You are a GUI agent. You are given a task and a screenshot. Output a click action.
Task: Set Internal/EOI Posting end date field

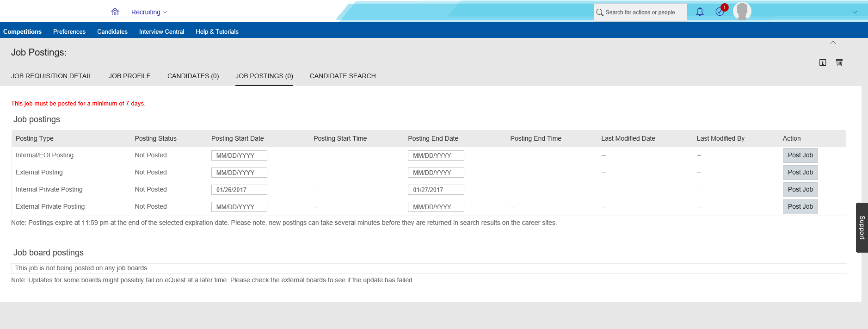click(436, 155)
